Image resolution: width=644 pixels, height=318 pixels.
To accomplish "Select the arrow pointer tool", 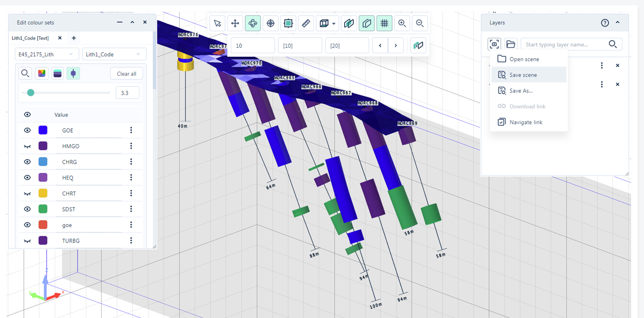I will 217,23.
